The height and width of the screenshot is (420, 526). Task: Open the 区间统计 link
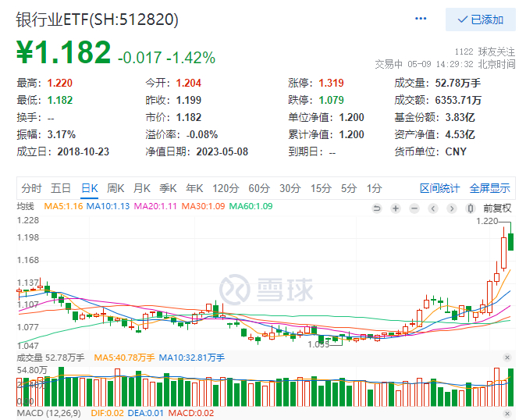[439, 188]
